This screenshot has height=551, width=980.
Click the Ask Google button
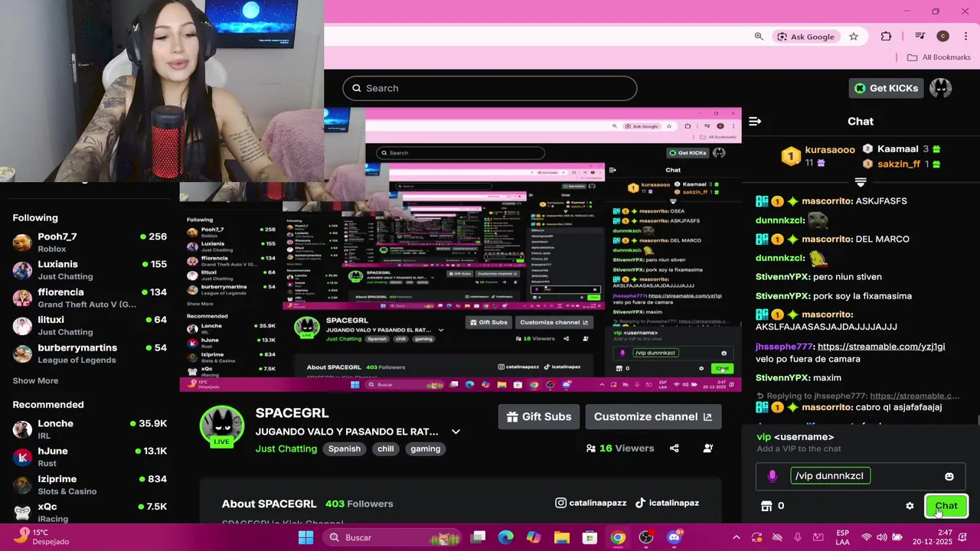pos(805,36)
